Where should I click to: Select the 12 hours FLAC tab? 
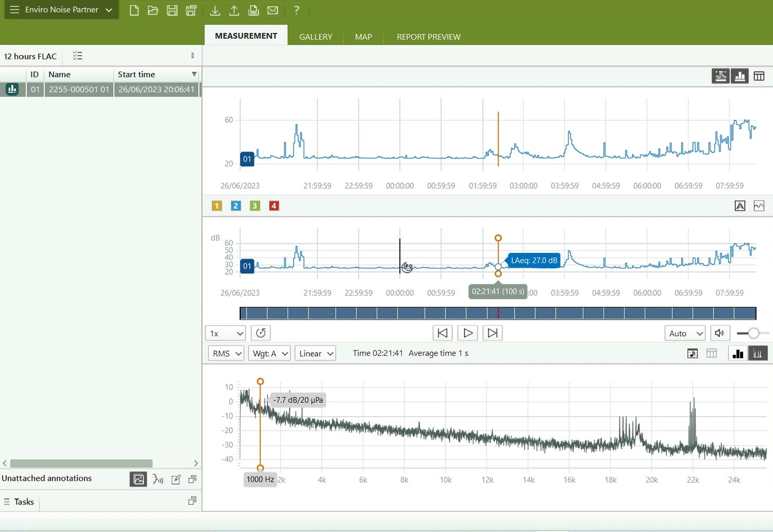30,56
